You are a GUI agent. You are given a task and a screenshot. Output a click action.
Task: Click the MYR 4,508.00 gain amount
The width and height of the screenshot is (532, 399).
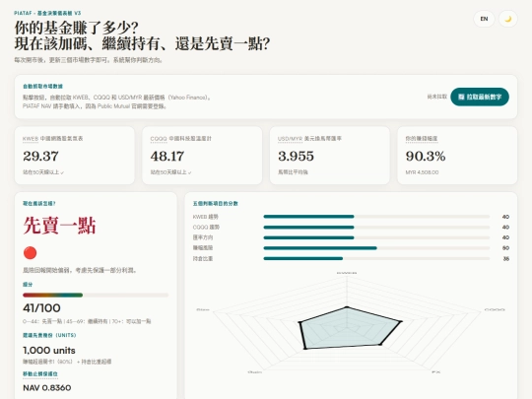tap(422, 172)
